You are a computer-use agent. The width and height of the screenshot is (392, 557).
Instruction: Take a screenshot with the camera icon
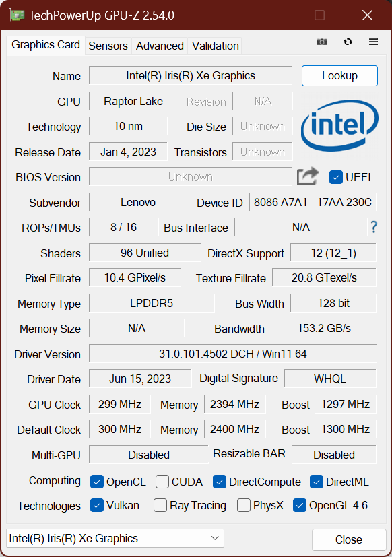(x=322, y=42)
